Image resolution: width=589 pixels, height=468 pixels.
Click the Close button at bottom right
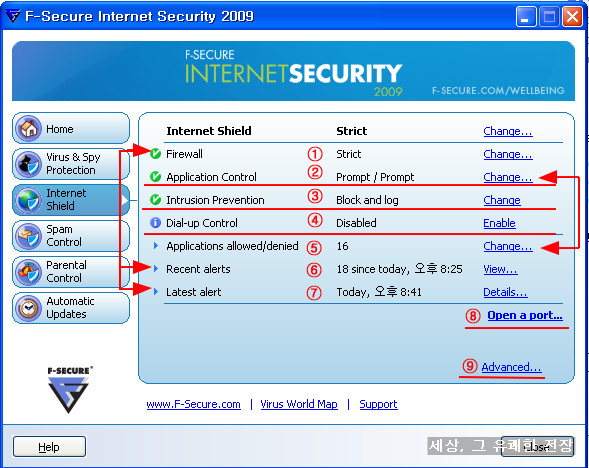[537, 447]
